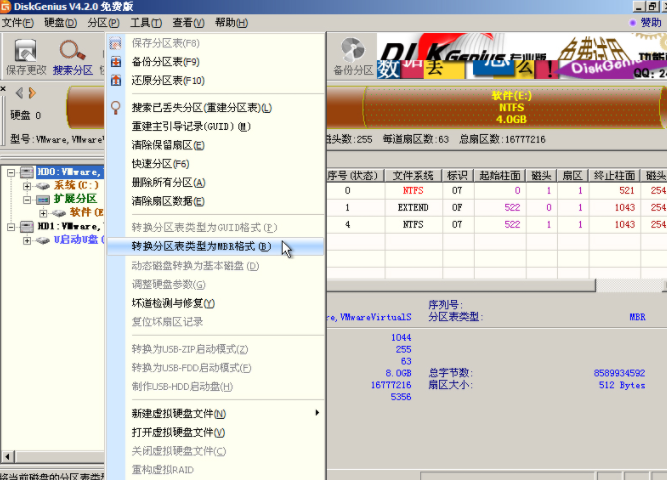The image size is (667, 491).
Task: Select 坏道检测与修复 menu item
Action: (x=173, y=303)
